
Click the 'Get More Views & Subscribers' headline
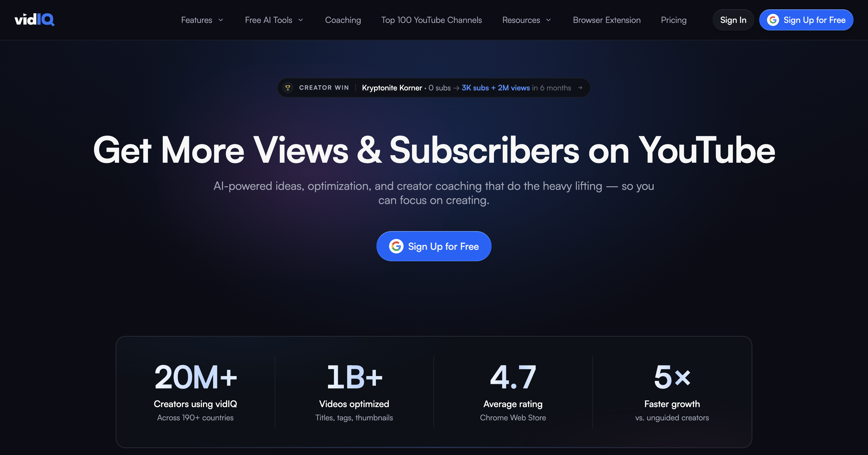coord(434,150)
